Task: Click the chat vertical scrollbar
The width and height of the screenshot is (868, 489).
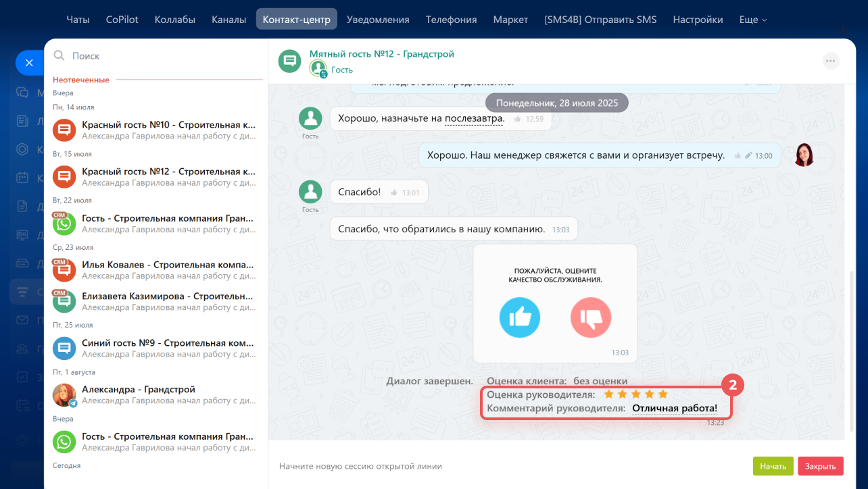Action: (850, 351)
